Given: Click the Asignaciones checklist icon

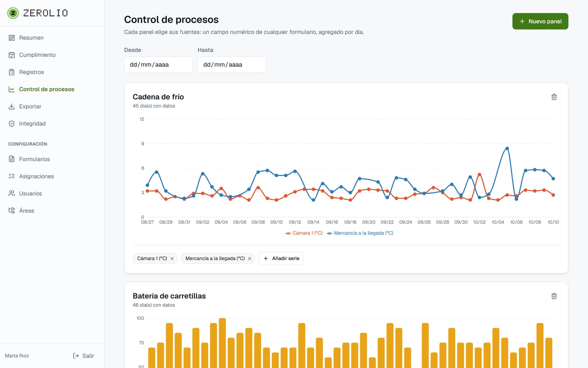Looking at the screenshot, I should tap(12, 176).
